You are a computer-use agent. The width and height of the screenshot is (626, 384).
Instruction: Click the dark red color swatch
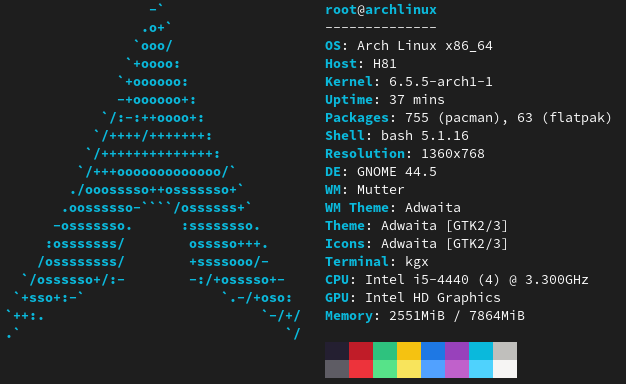point(361,351)
